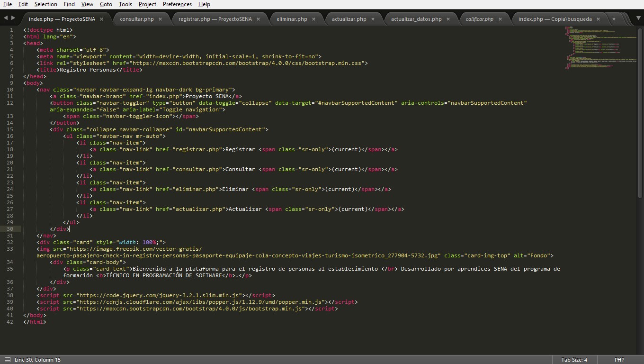644x364 pixels.
Task: Open the Selection menu
Action: pos(45,4)
